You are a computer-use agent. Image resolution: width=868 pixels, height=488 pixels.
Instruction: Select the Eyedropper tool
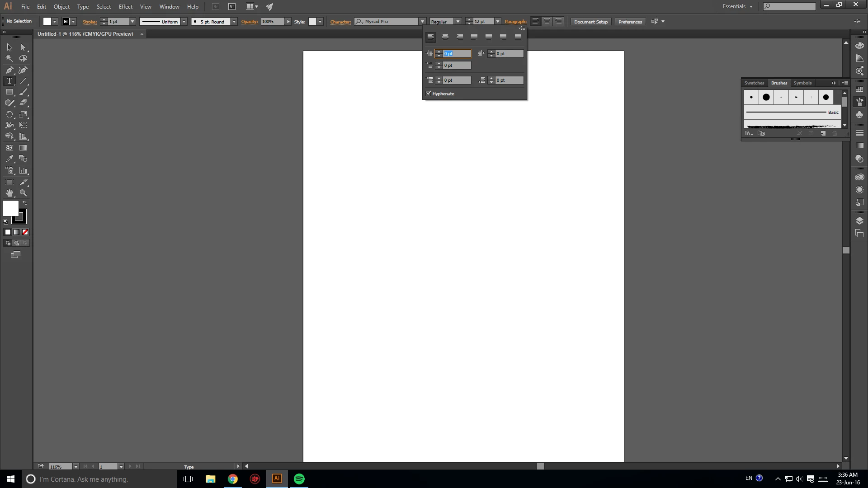coord(9,159)
